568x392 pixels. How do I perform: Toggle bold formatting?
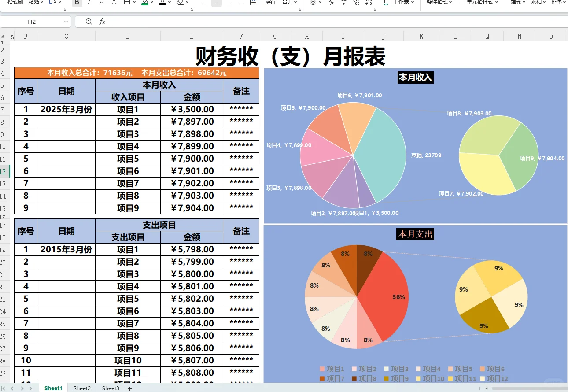coord(77,2)
